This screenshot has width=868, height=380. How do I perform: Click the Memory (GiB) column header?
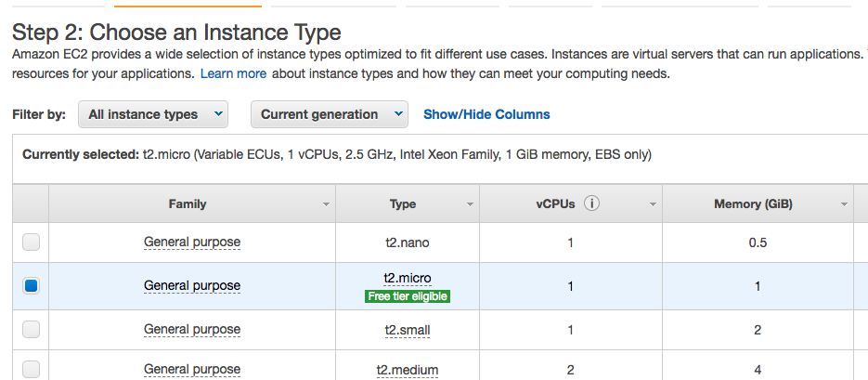pos(752,204)
